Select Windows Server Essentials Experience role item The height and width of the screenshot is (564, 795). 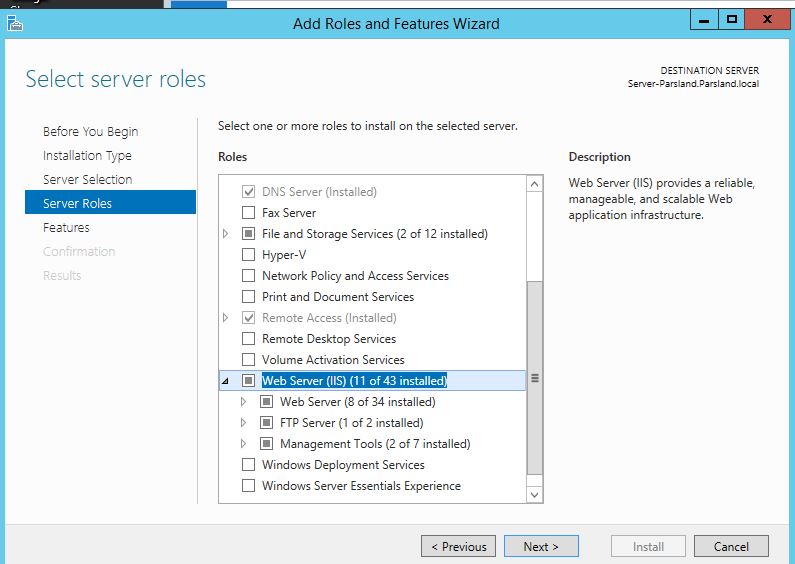pyautogui.click(x=361, y=486)
